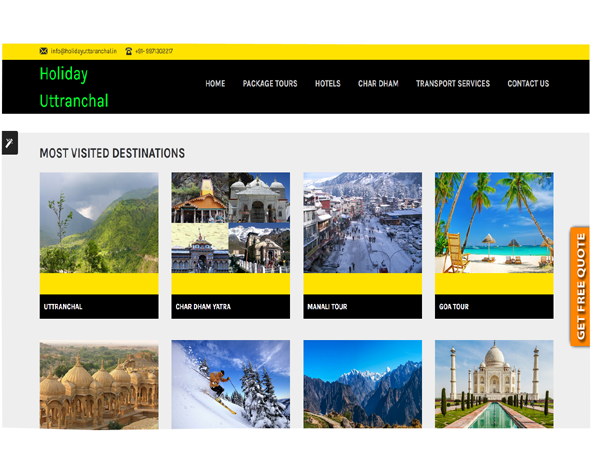
Task: Click the phone number in top bar
Action: [154, 51]
